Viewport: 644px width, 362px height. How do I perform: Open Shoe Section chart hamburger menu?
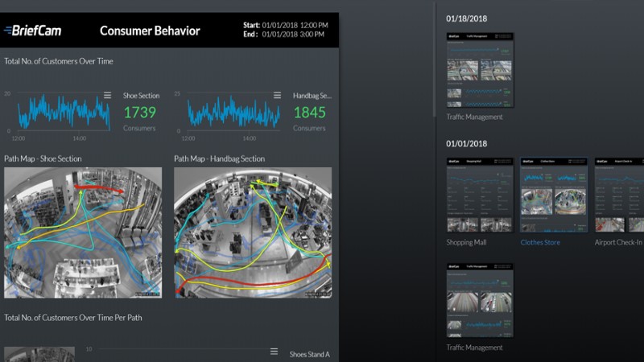click(107, 96)
